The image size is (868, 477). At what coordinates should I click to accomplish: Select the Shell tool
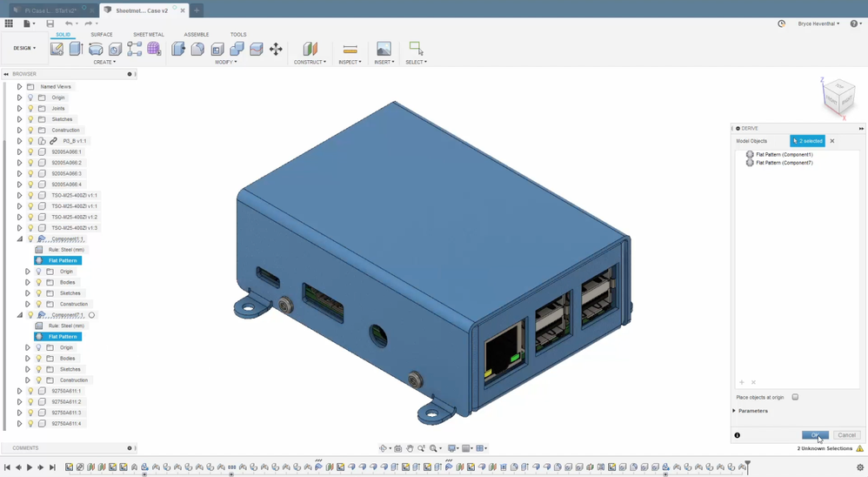click(x=217, y=49)
